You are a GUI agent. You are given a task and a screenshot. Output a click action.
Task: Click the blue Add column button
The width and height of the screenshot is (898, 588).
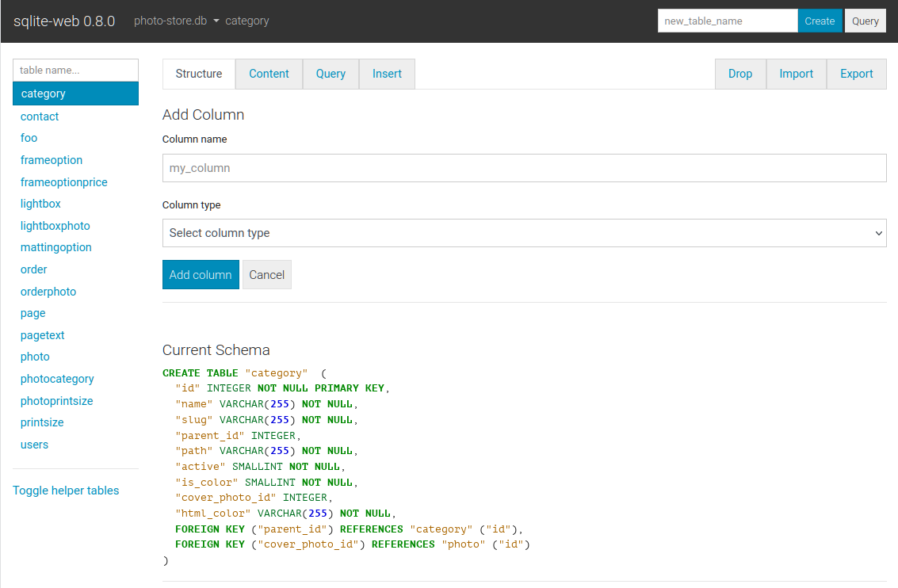pos(201,275)
